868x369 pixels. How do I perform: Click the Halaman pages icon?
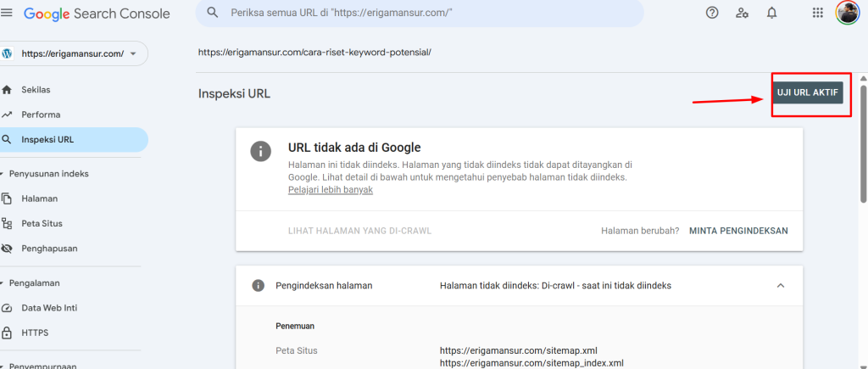7,198
